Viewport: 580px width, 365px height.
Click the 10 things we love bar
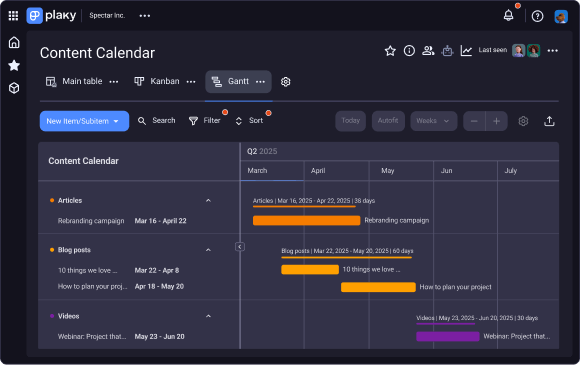[310, 270]
